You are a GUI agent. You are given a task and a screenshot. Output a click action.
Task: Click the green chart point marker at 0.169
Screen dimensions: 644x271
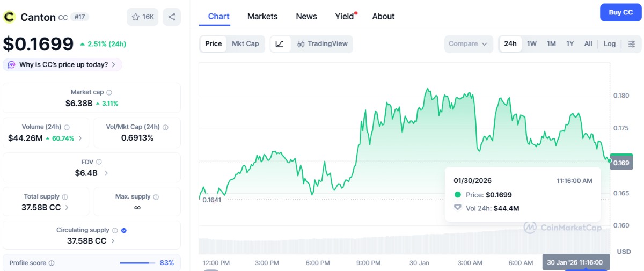610,160
